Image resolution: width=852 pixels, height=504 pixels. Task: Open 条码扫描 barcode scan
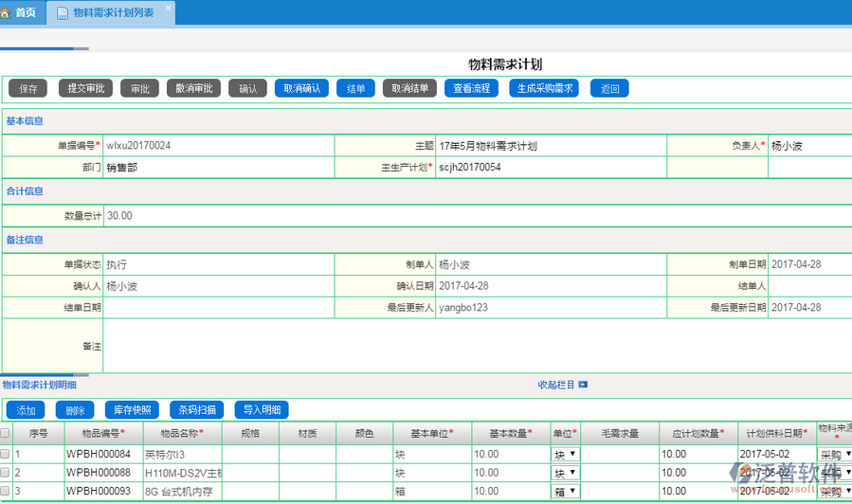click(198, 410)
